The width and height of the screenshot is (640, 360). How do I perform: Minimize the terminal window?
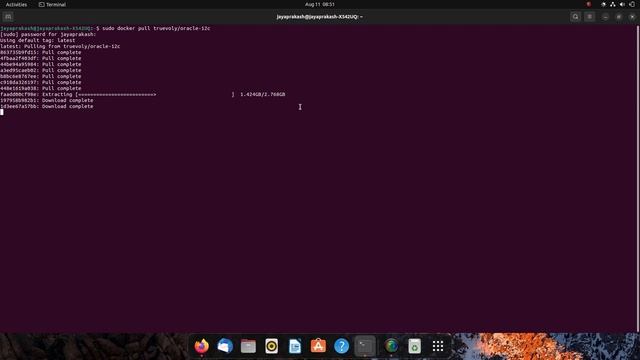pos(605,17)
